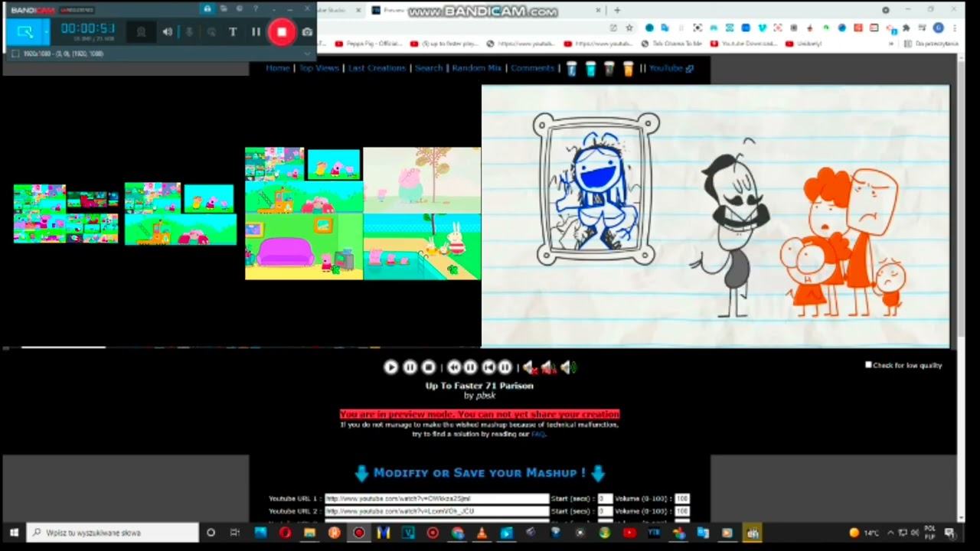Play the mashup with the play button

(390, 367)
